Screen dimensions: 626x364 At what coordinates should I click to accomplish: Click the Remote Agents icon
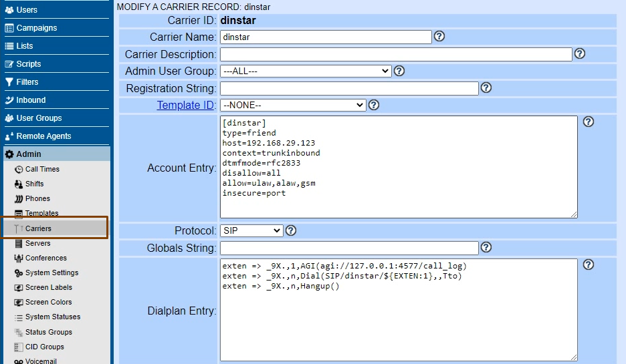click(x=9, y=136)
